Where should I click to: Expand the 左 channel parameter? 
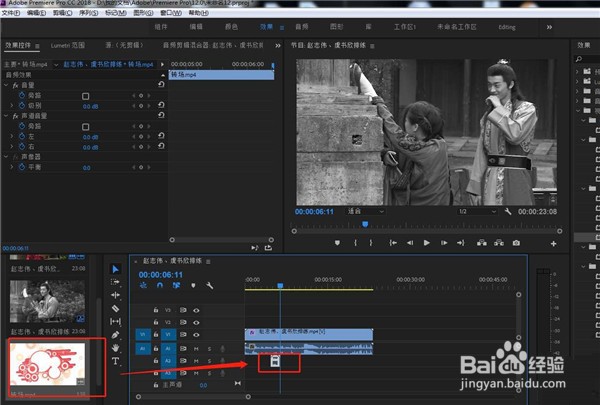(x=11, y=136)
